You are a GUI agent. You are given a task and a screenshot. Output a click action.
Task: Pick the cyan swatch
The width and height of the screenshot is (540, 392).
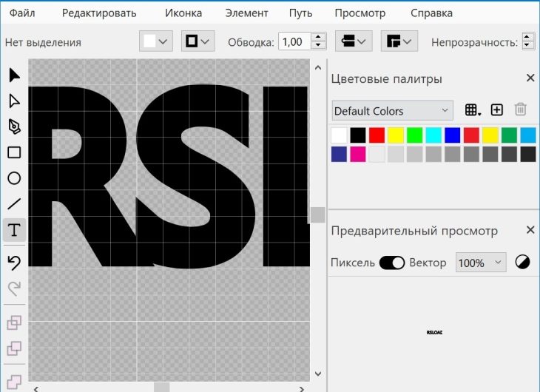(433, 135)
